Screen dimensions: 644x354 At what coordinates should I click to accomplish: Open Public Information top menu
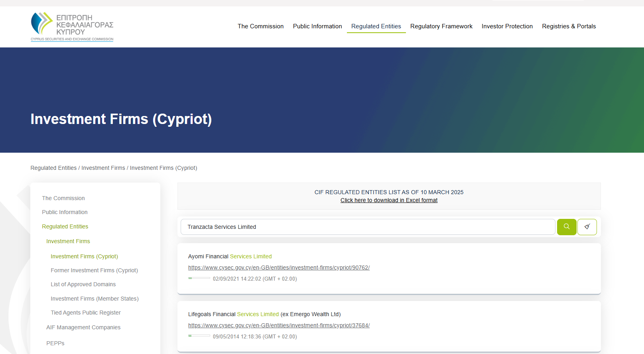click(317, 26)
